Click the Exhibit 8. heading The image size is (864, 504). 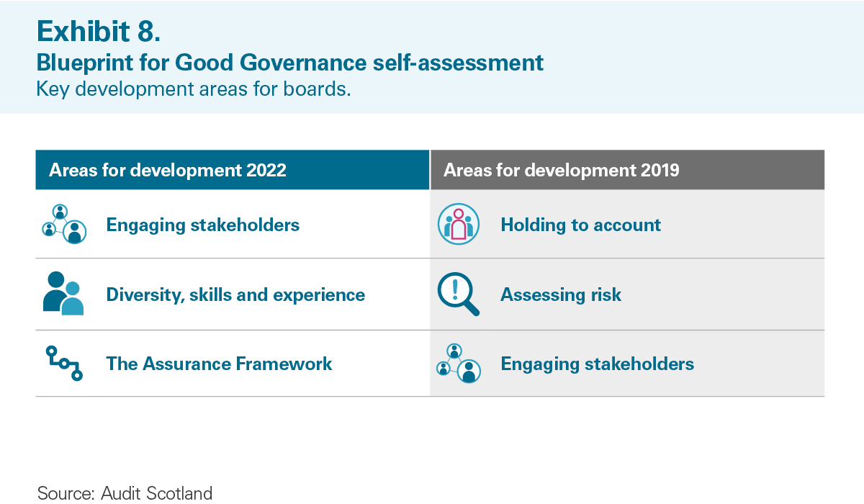(x=96, y=31)
